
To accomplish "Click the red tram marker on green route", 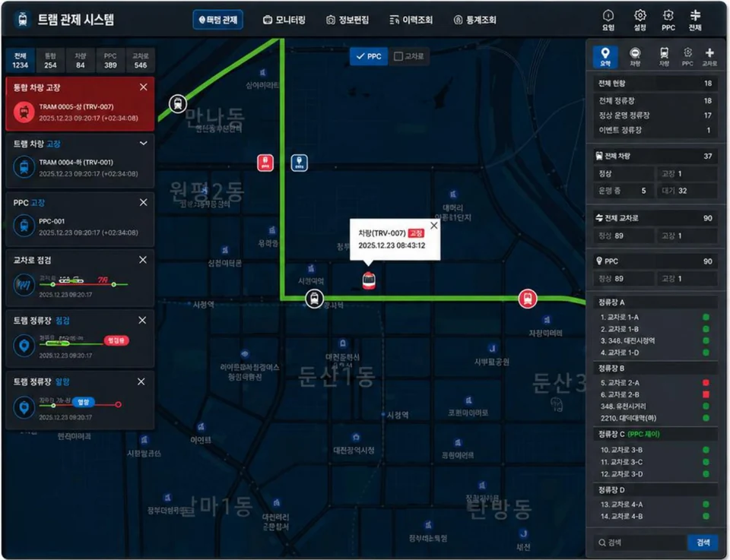I will (x=528, y=299).
